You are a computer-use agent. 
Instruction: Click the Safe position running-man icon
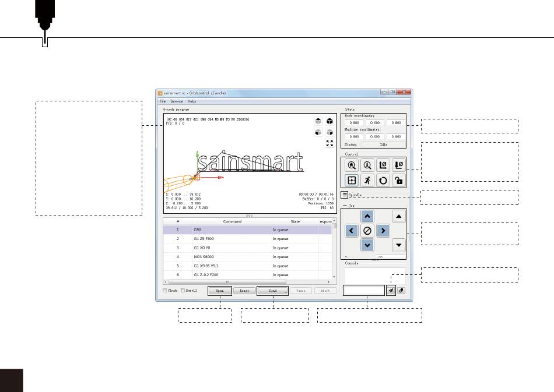369,180
